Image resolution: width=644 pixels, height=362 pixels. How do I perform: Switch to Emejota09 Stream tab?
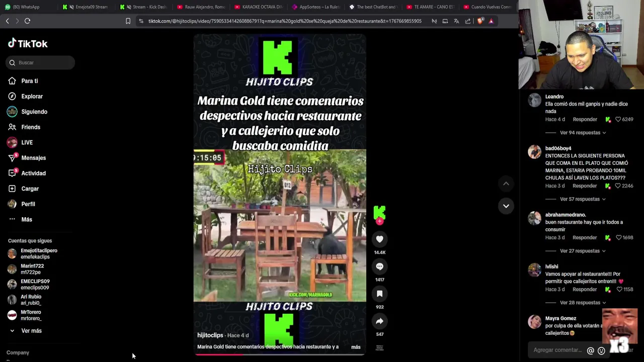coord(87,7)
